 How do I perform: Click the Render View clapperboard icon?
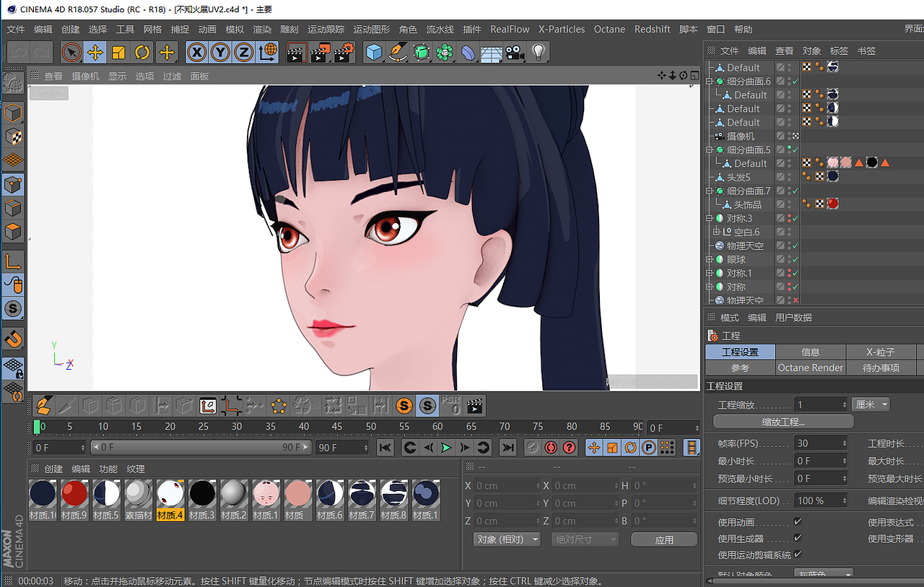pos(295,52)
